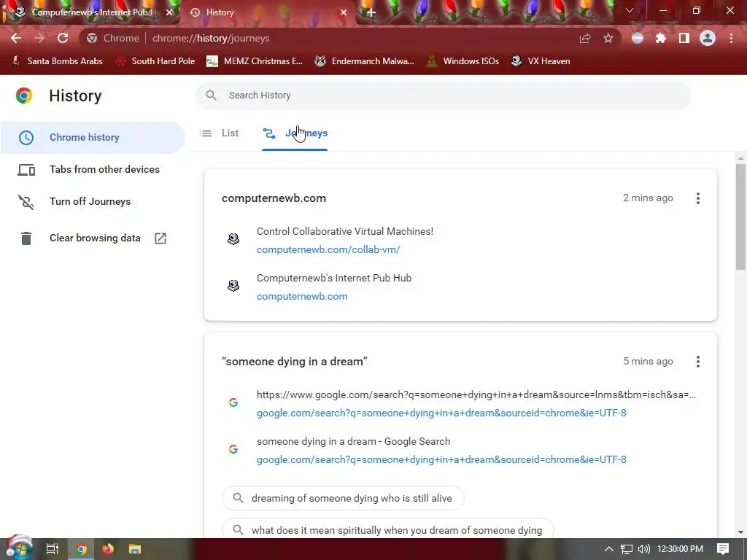Switch to Computernewb's Internet Pub Hub tab

coord(90,12)
